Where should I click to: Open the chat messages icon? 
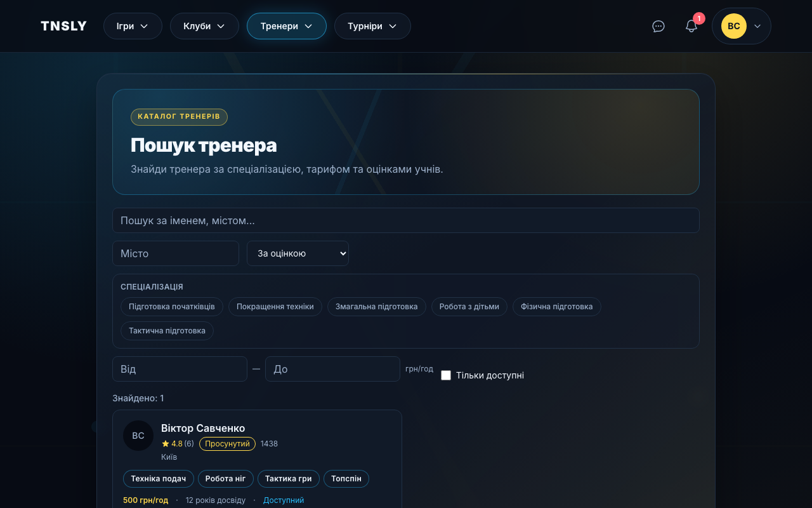(x=658, y=26)
